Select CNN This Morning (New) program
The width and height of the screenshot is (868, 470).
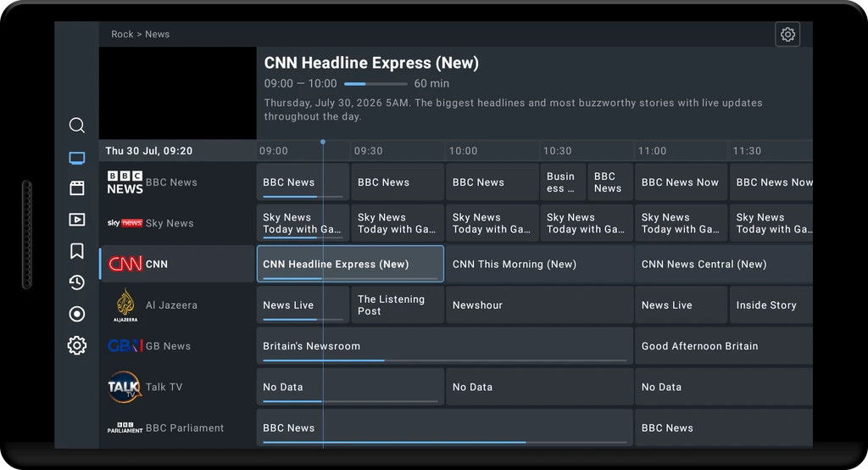pos(539,264)
